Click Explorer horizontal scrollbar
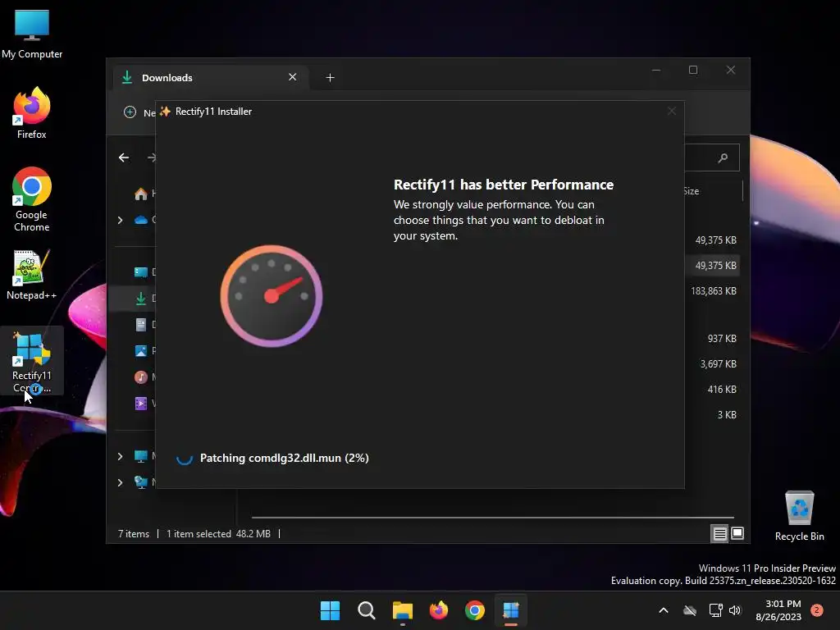The width and height of the screenshot is (840, 630). click(493, 518)
